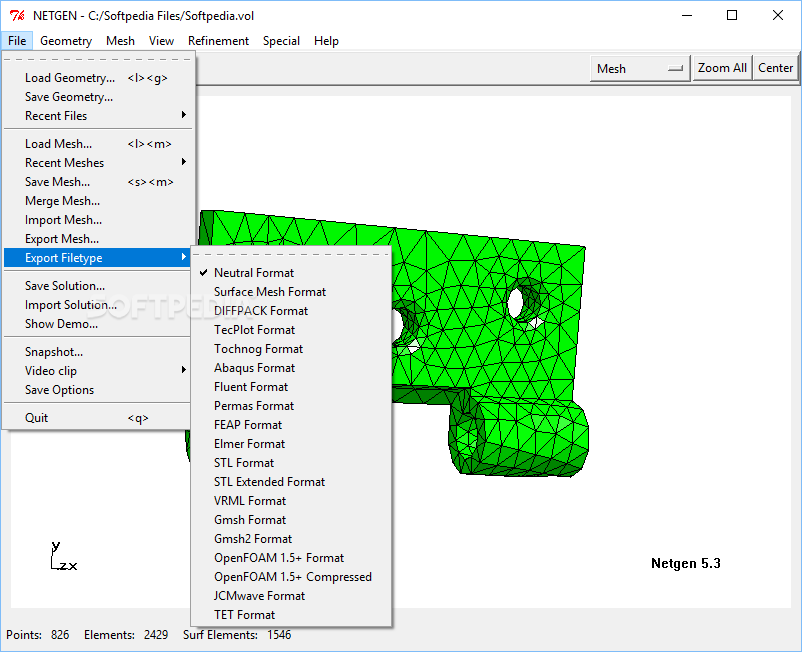Click the NETGEN Tk title bar icon
The width and height of the screenshot is (802, 652).
[x=17, y=15]
